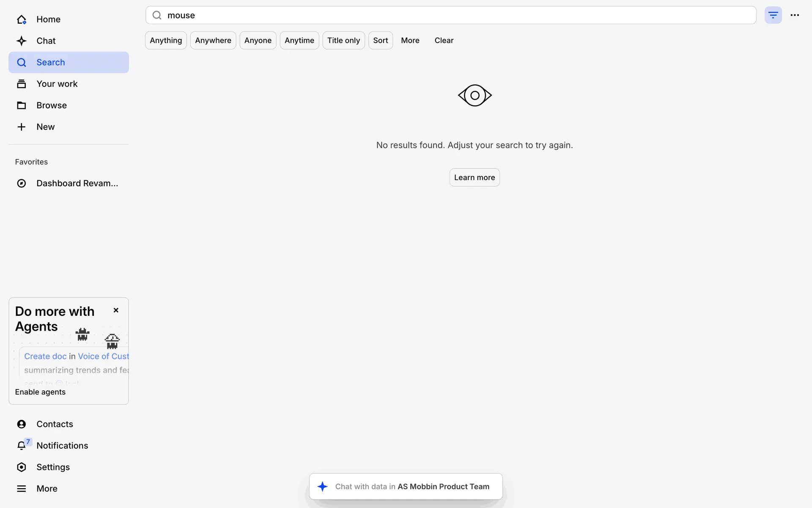Viewport: 812px width, 508px height.
Task: Click the filter icon beside search bar
Action: [x=773, y=15]
